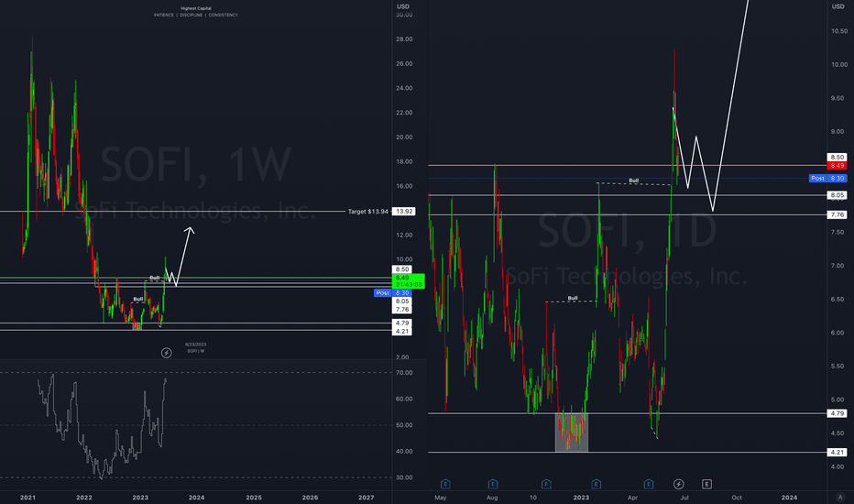Click the Post 8.30 label on daily chart

[x=827, y=178]
